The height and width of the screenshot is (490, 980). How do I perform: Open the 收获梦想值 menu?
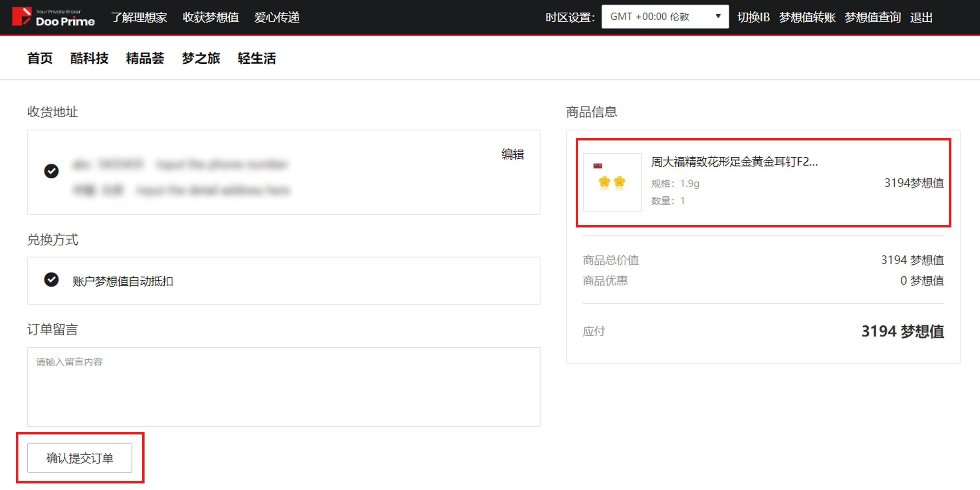coord(211,18)
